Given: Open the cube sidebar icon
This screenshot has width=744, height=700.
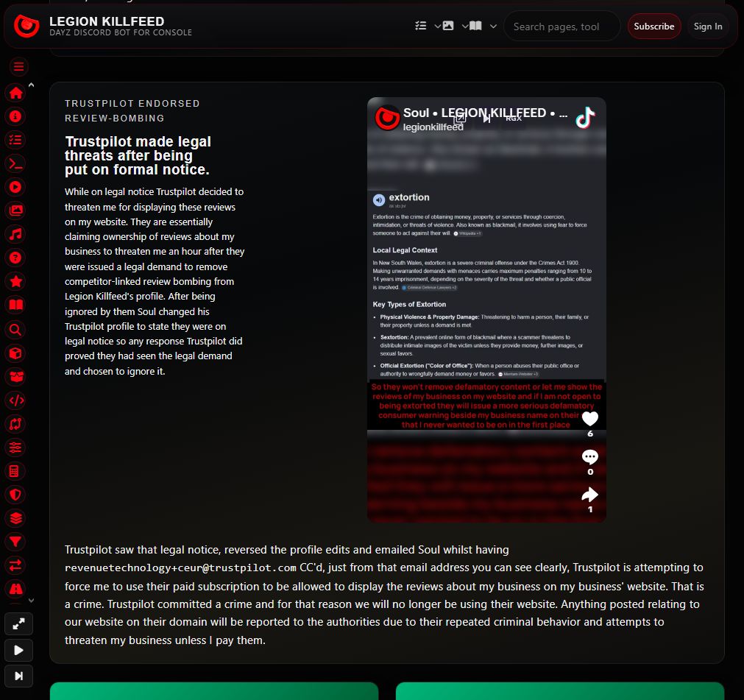Looking at the screenshot, I should [x=15, y=353].
